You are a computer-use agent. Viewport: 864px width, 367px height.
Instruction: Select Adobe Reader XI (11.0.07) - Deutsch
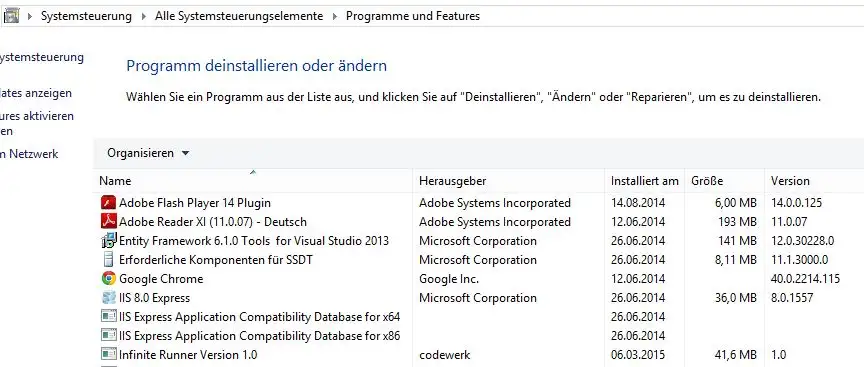pyautogui.click(x=479, y=222)
